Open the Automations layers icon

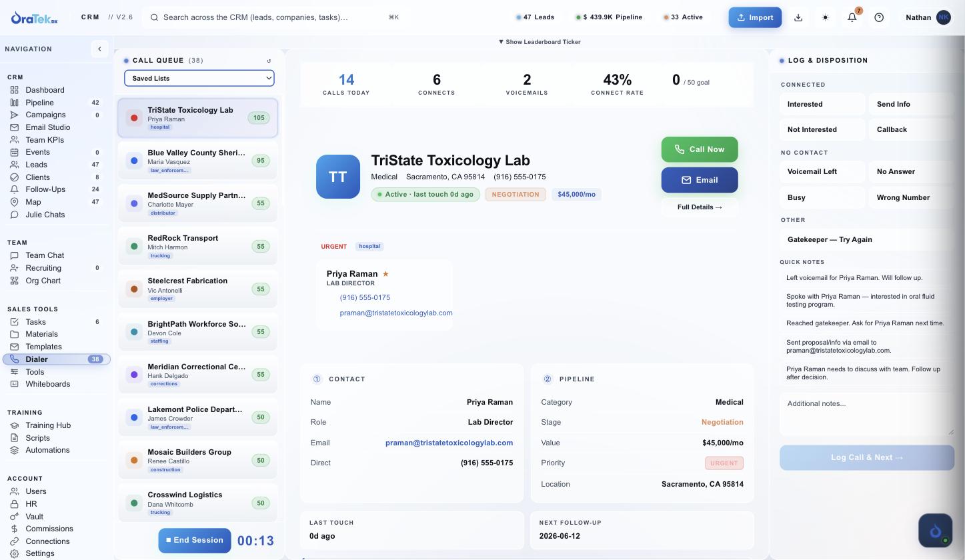tap(14, 450)
